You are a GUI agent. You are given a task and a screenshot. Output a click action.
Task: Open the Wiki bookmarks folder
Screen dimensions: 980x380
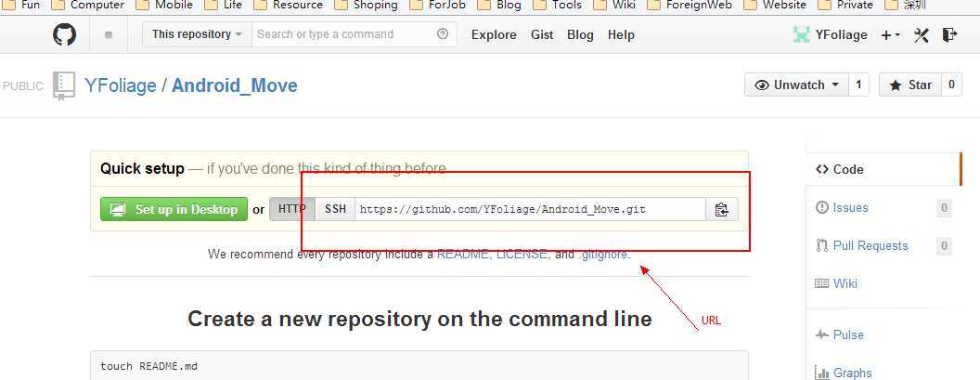click(614, 6)
